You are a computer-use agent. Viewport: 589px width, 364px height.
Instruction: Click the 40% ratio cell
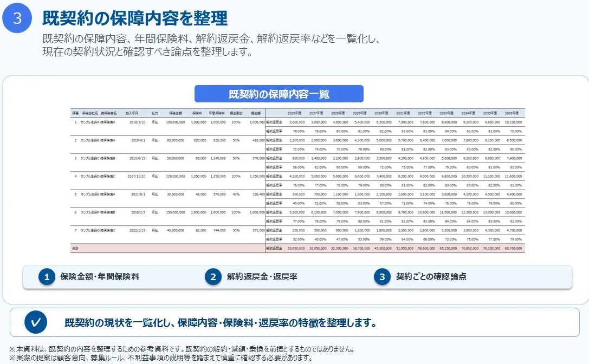[236, 194]
